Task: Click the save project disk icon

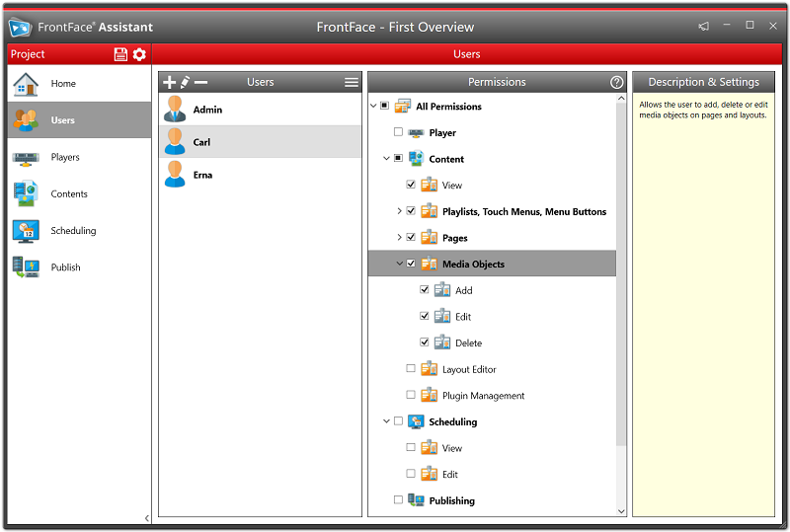Action: pyautogui.click(x=120, y=54)
